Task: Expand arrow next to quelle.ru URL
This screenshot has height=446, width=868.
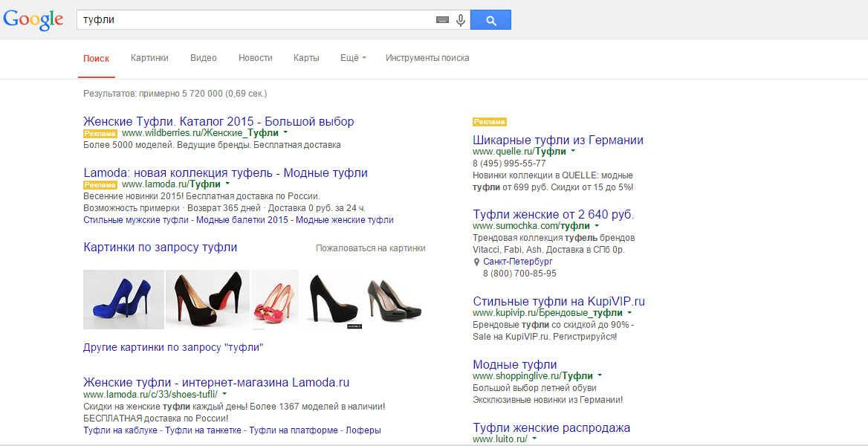Action: (x=573, y=151)
